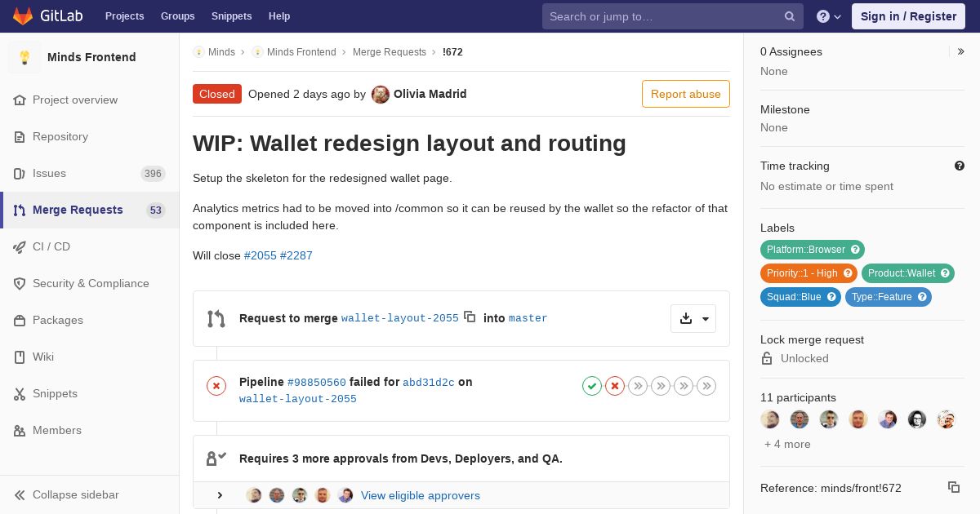Viewport: 980px width, 514px height.
Task: Open the Projects menu
Action: coord(124,16)
